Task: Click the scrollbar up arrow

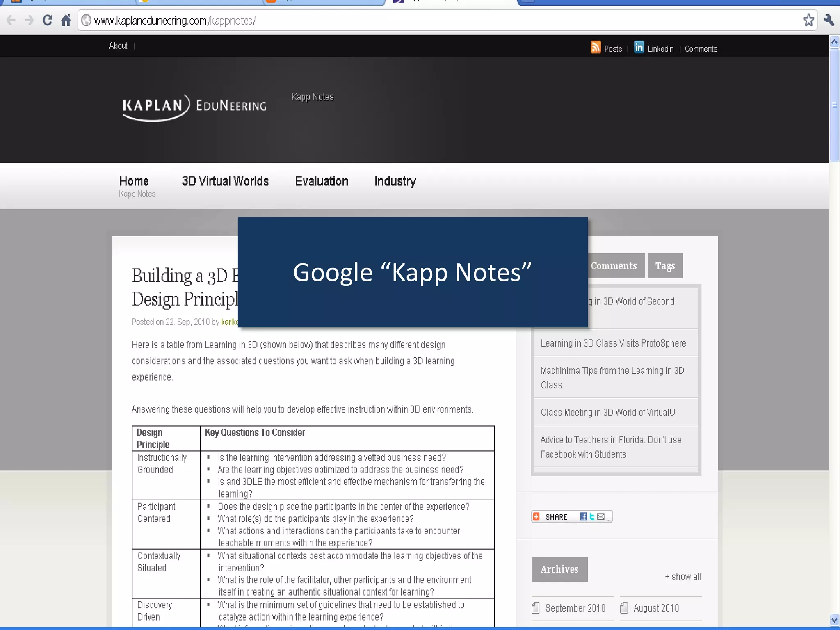Action: [834, 42]
